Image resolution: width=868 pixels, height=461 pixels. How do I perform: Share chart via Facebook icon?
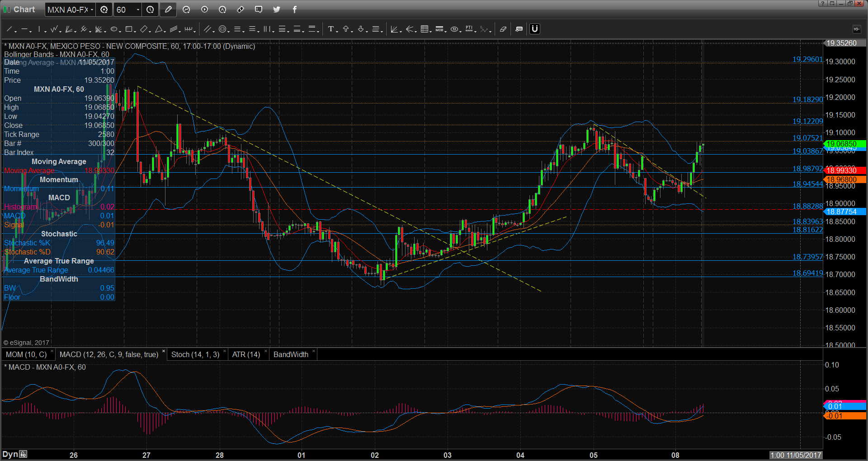click(295, 9)
